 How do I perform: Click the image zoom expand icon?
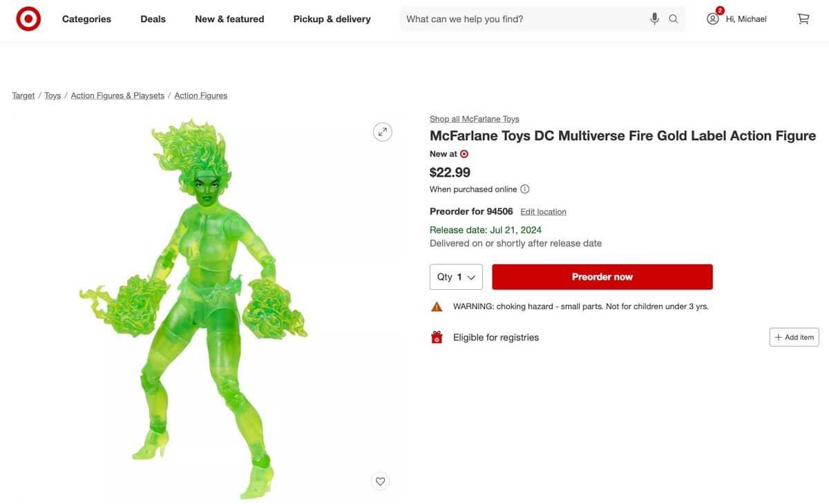pyautogui.click(x=382, y=130)
